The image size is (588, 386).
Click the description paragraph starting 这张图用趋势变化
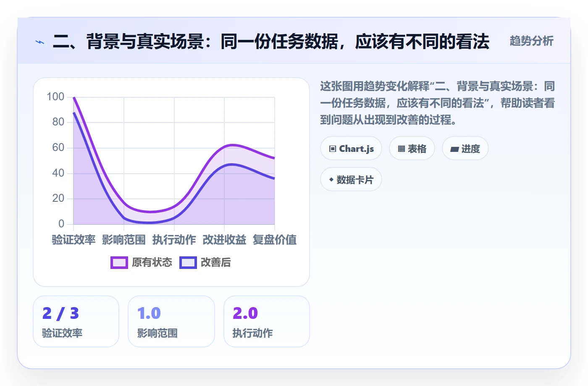437,103
